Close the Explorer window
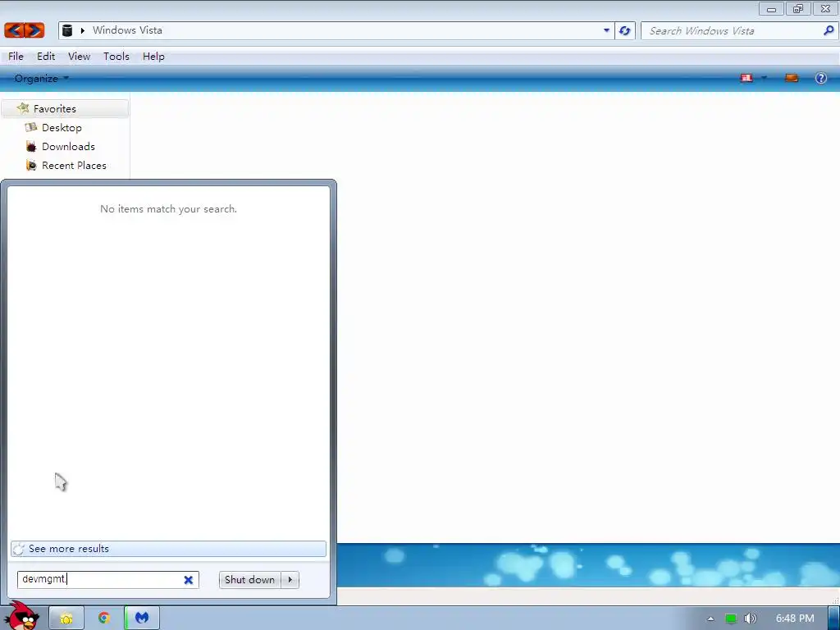This screenshot has width=840, height=630. [x=825, y=9]
